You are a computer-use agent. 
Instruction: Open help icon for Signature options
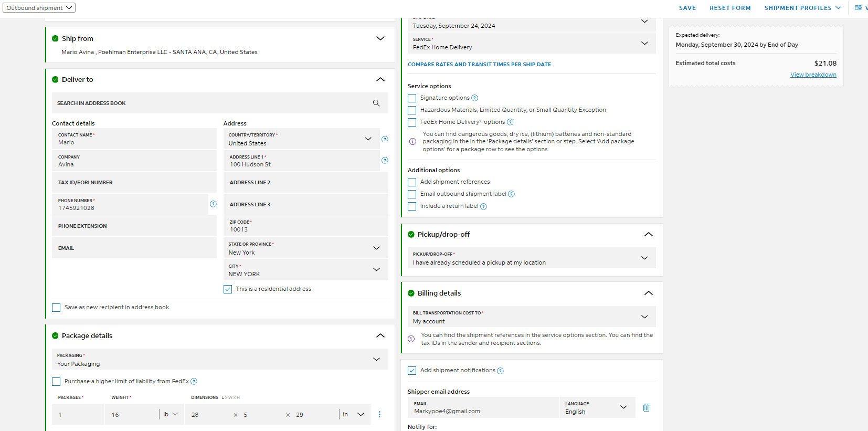(x=474, y=98)
